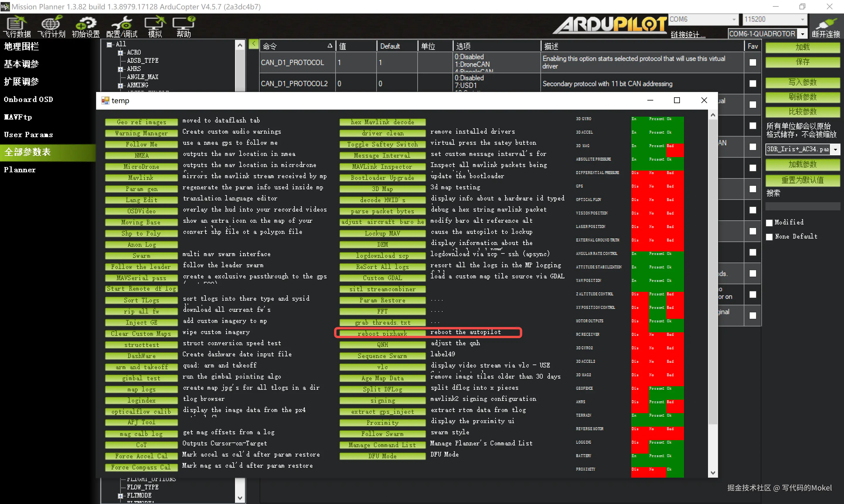Open the 115200 baud rate dropdown
844x504 pixels.
pos(802,19)
